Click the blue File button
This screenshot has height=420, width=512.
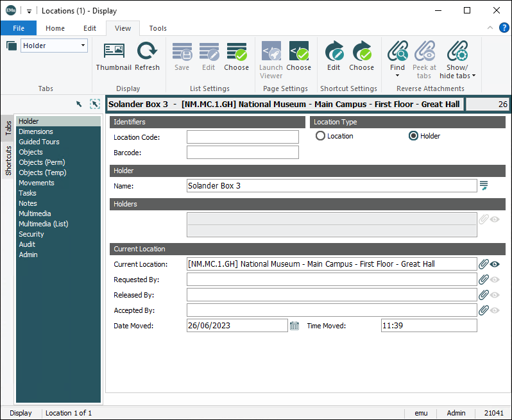point(19,28)
